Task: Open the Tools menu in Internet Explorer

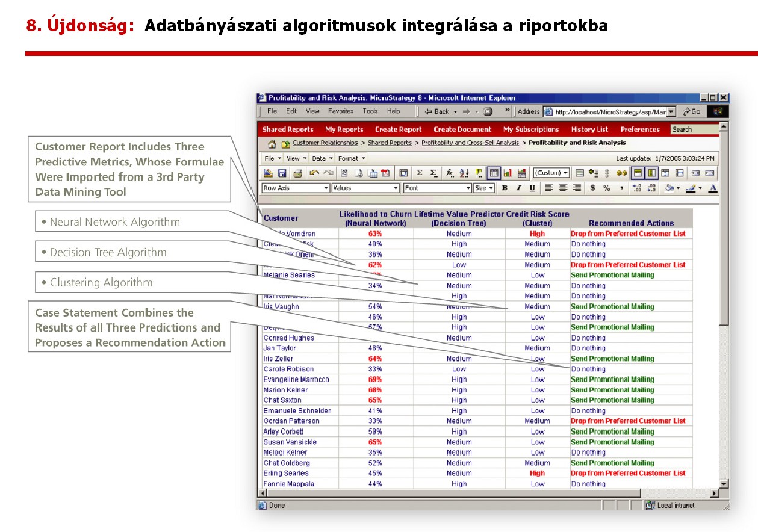Action: click(x=370, y=111)
